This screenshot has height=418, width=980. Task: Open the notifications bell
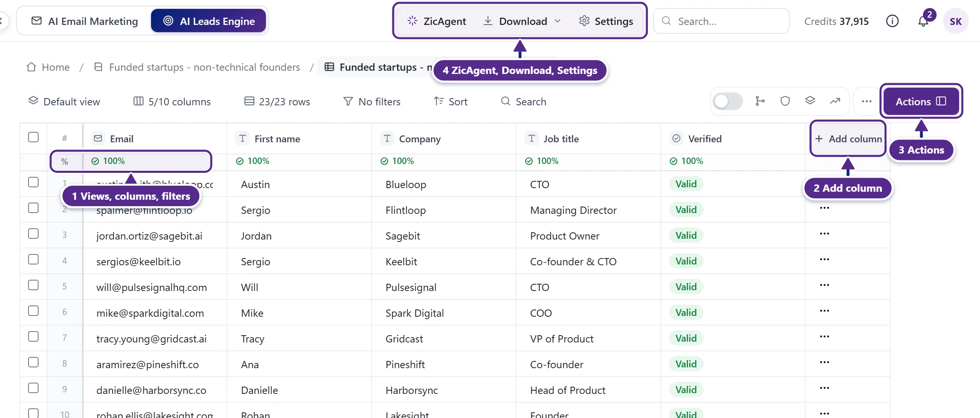point(923,21)
